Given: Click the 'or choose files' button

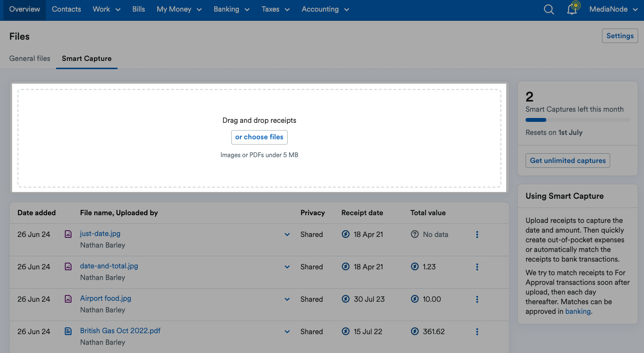Looking at the screenshot, I should [x=259, y=137].
